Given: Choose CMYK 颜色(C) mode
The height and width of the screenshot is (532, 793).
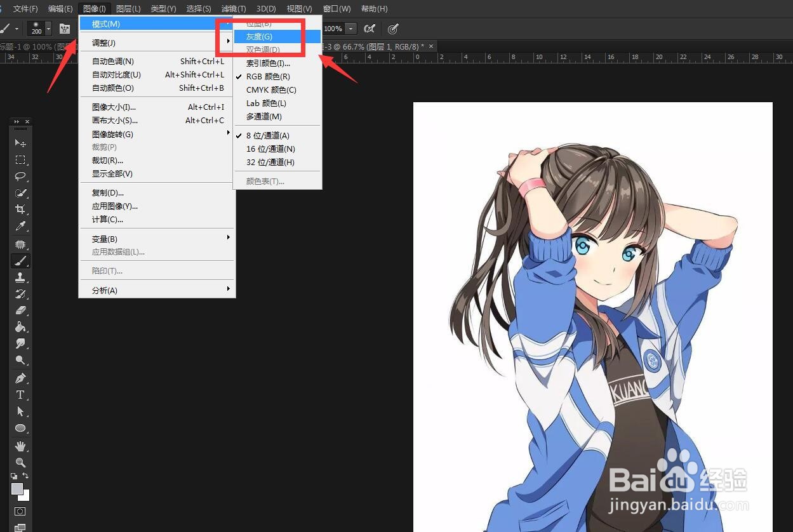Looking at the screenshot, I should (x=277, y=90).
